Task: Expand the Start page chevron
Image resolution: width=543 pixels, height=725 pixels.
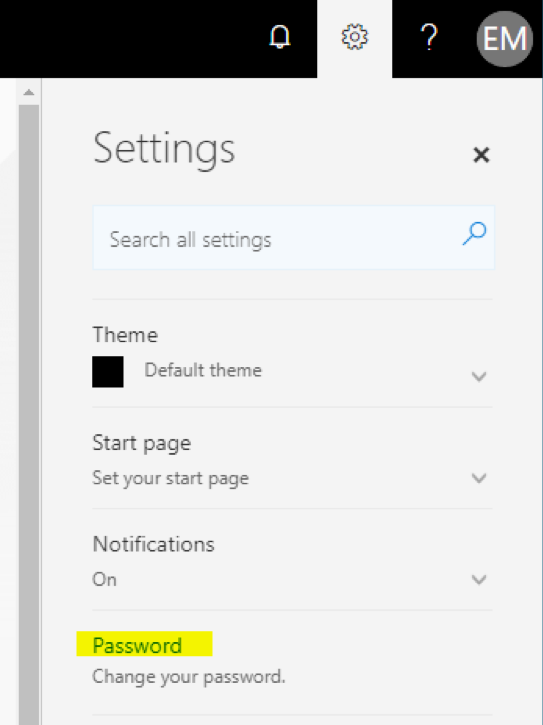Action: click(x=479, y=478)
